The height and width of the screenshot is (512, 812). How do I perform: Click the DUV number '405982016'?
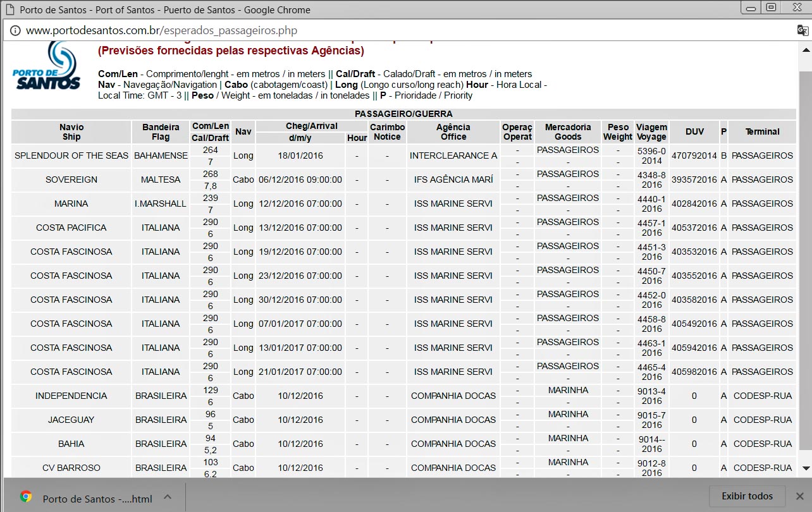coord(694,372)
